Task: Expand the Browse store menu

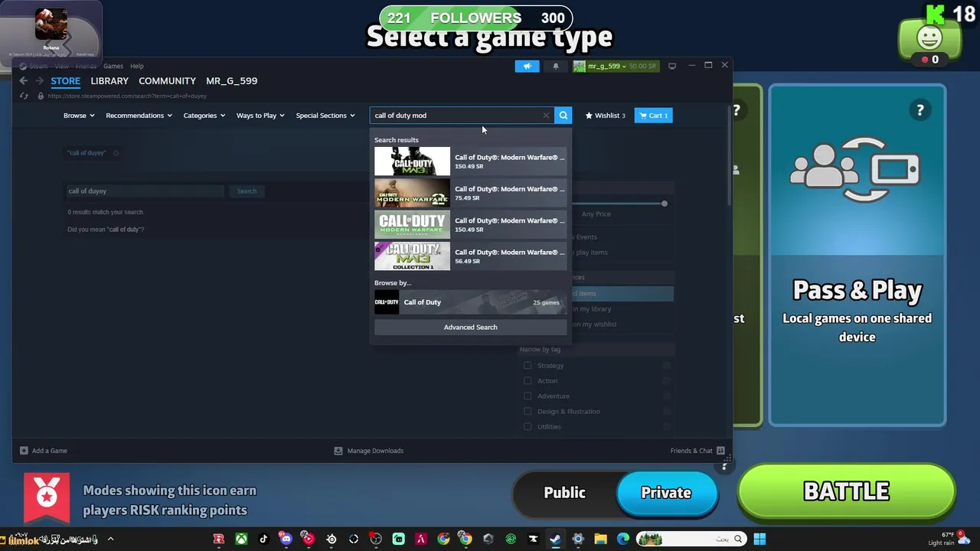Action: (x=79, y=116)
